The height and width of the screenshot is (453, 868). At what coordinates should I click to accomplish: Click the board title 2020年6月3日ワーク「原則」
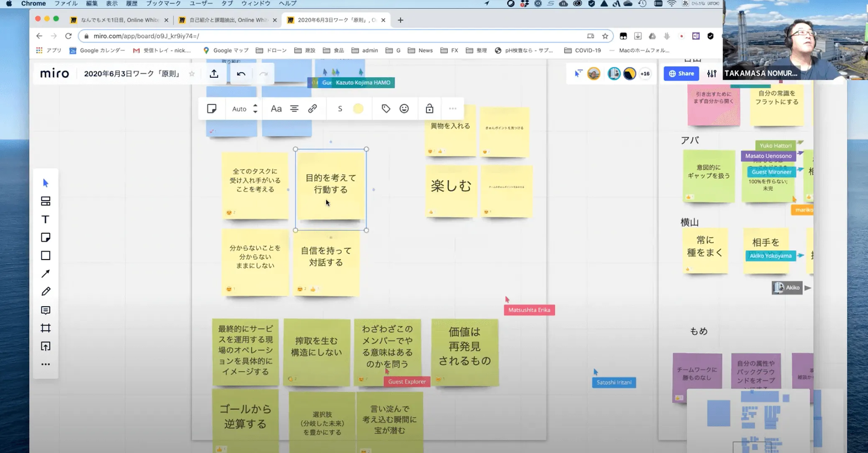132,73
